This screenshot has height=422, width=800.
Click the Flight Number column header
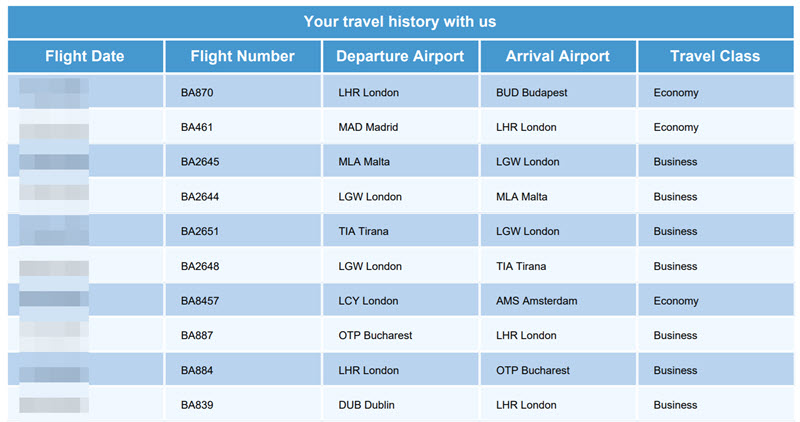[x=243, y=56]
